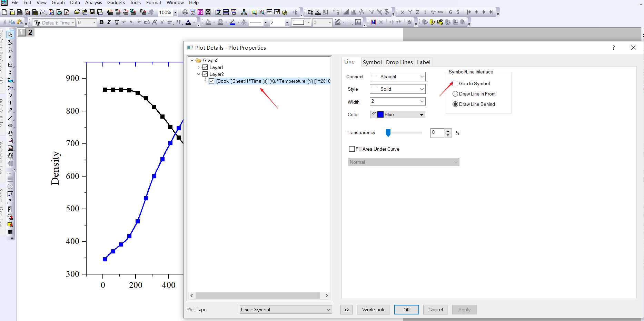
Task: Select the Draw Line in Front option
Action: point(455,94)
